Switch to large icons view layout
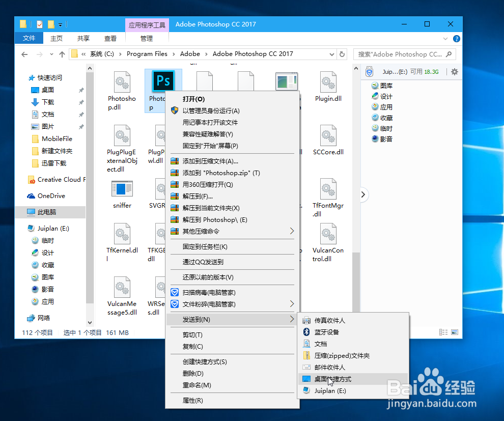The image size is (504, 421). coord(455,332)
